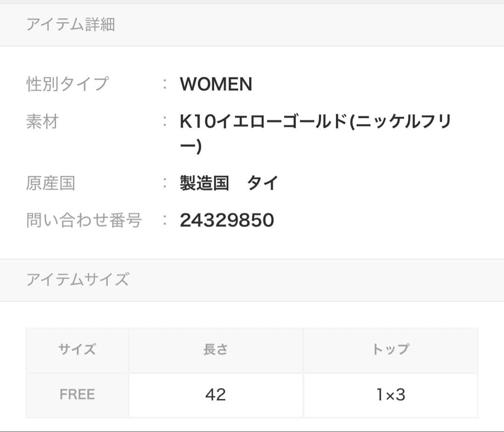504x432 pixels.
Task: Click the 問い合わせ番号 label
Action: click(84, 220)
